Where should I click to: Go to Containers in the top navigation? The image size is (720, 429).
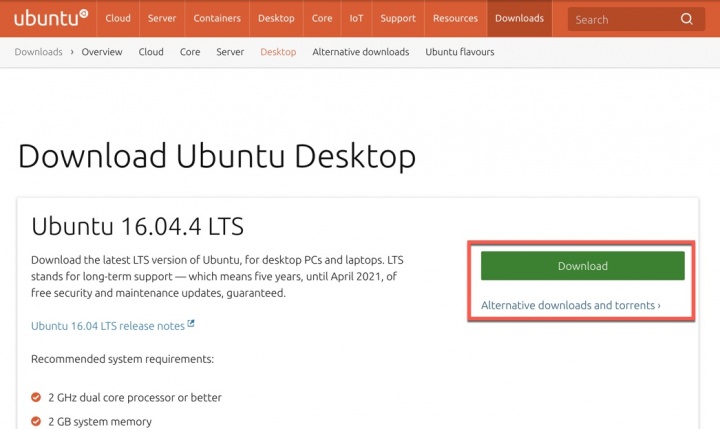[216, 18]
